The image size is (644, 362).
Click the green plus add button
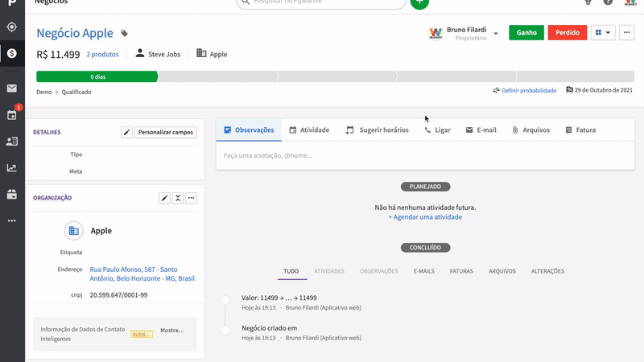[x=419, y=2]
